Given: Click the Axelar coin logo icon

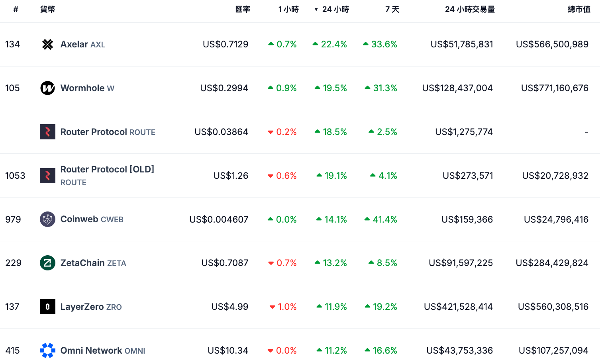Looking at the screenshot, I should pyautogui.click(x=47, y=44).
